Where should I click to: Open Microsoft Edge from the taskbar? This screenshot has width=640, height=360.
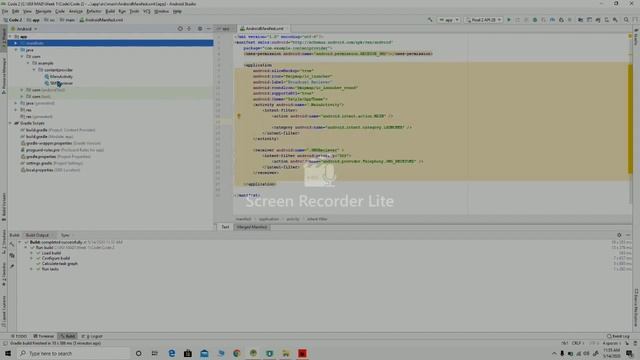tap(172, 353)
